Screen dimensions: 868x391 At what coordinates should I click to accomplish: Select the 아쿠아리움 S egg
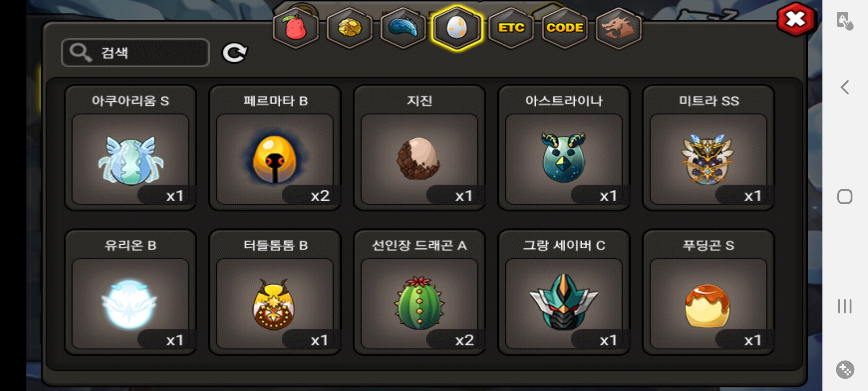point(131,148)
